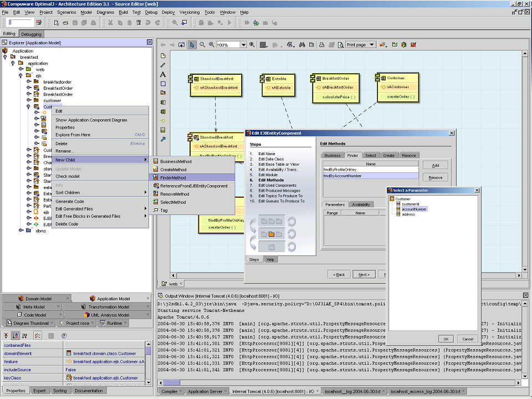This screenshot has width=532, height=399.
Task: Select Check model in context menu
Action: pos(100,176)
